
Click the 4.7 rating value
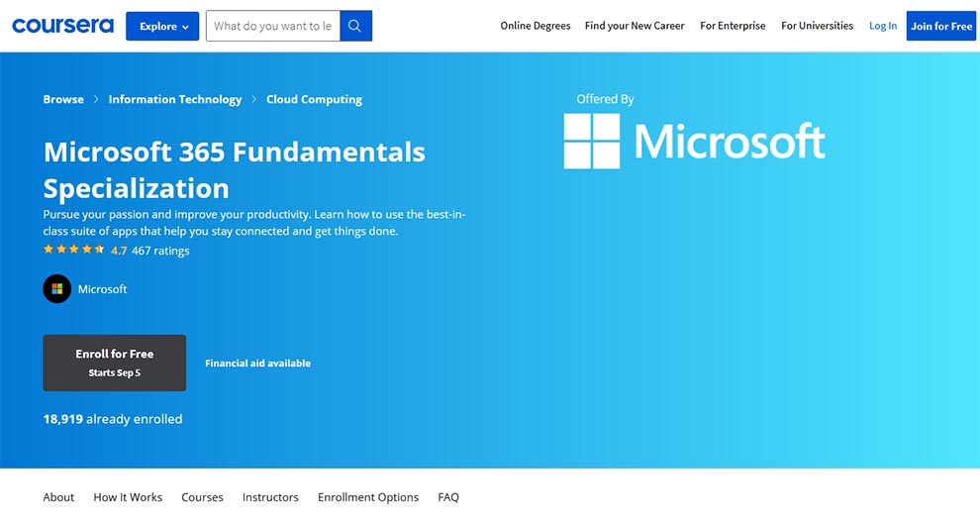click(x=119, y=251)
